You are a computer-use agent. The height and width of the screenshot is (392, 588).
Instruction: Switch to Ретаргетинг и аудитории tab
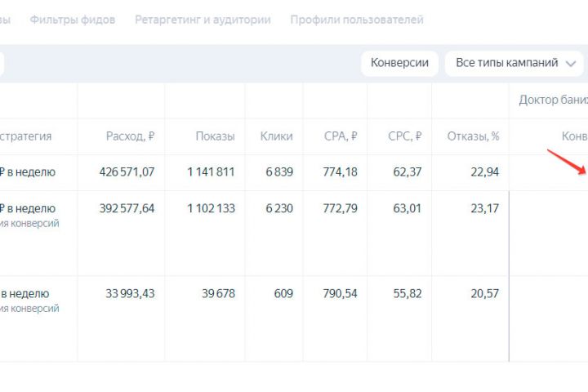coord(203,20)
